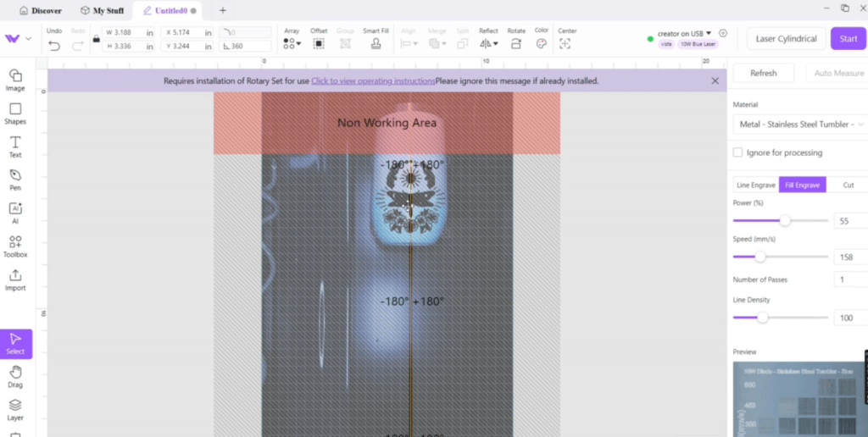The image size is (868, 437).
Task: Select the Text tool
Action: pyautogui.click(x=15, y=146)
